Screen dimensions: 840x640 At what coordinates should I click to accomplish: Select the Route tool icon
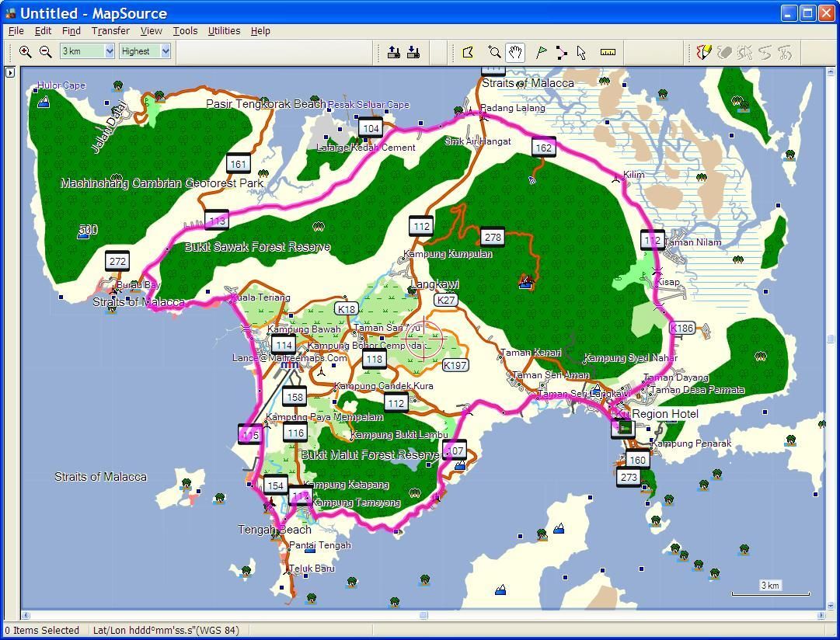(x=562, y=52)
